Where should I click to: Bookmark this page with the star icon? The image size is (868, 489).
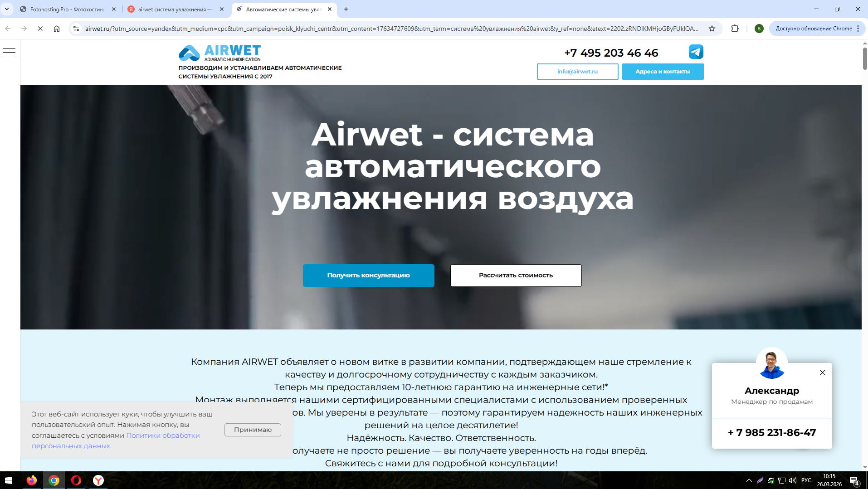(x=712, y=29)
